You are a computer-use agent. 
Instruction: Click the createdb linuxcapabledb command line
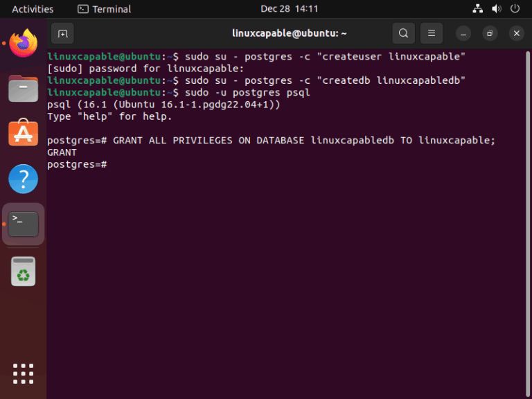click(256, 80)
